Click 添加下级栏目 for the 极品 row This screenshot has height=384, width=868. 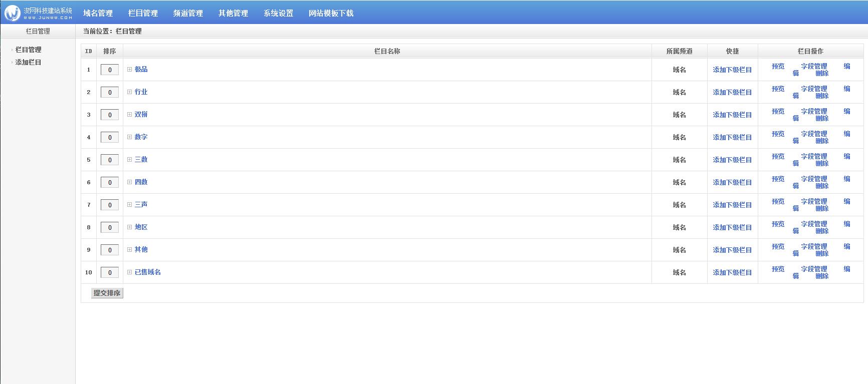pos(732,70)
